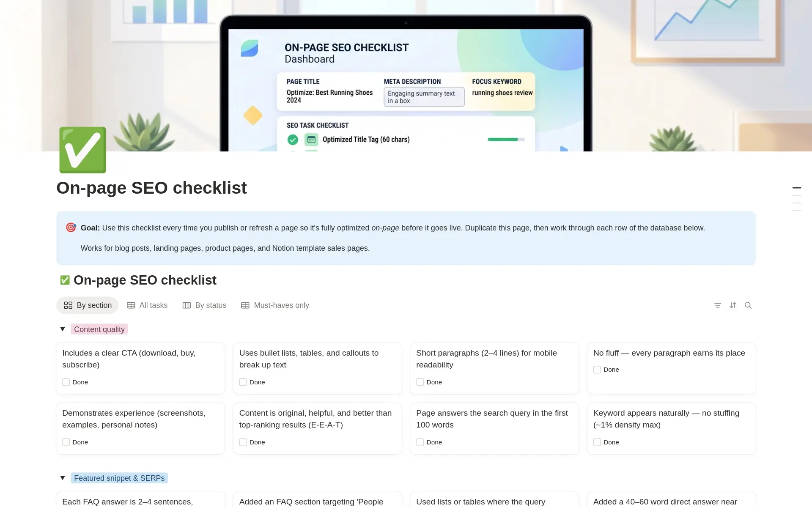Click the target emoji in Goal callout
812x507 pixels.
click(x=71, y=227)
